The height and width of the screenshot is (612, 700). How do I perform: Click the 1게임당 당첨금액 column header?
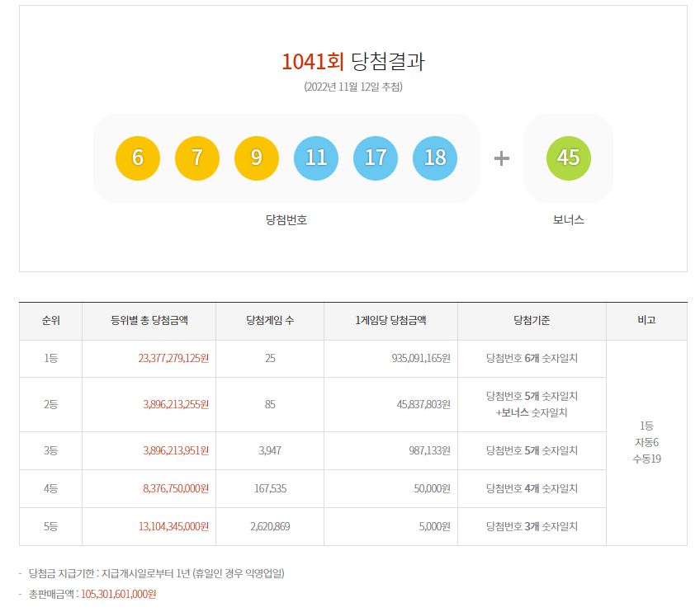pos(390,320)
